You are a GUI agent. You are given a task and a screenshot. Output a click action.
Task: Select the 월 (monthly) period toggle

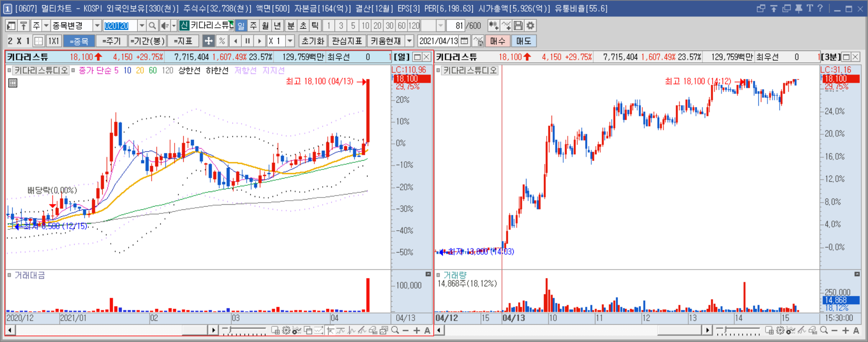click(266, 26)
